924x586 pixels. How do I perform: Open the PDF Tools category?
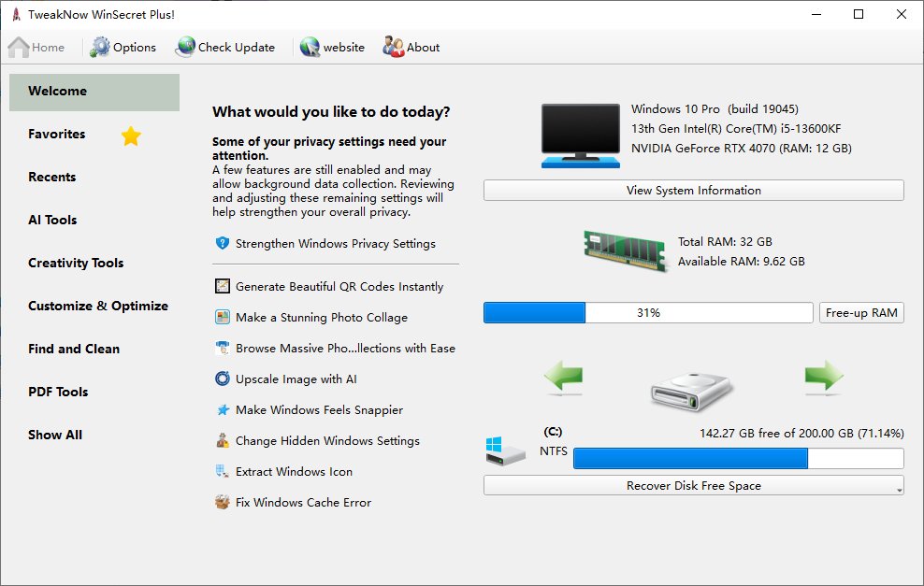[58, 393]
